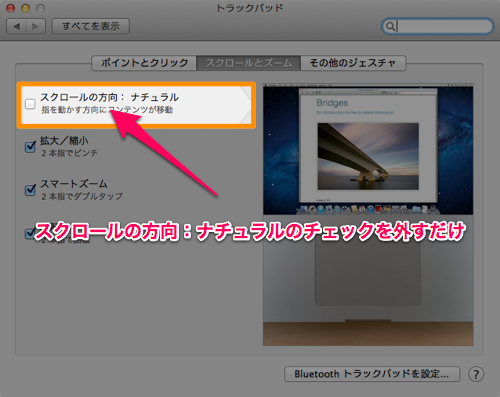Viewport: 500px width, 397px height.
Task: Toggle the 拡大/縮小 checkbox
Action: pyautogui.click(x=30, y=147)
